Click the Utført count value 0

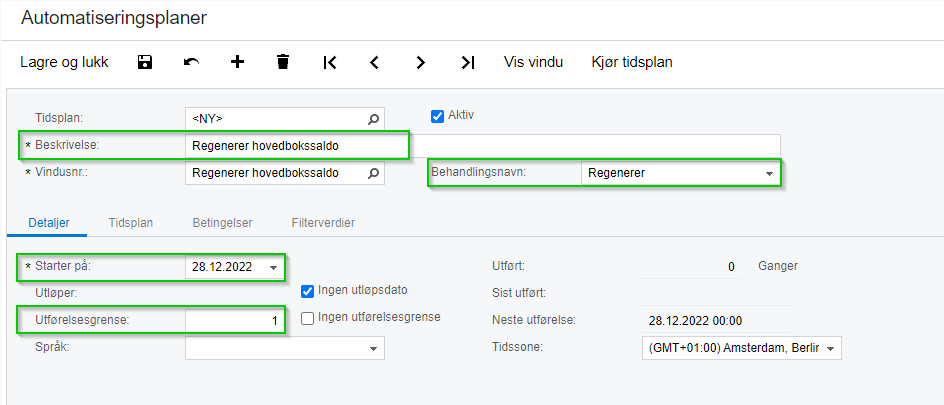click(731, 267)
